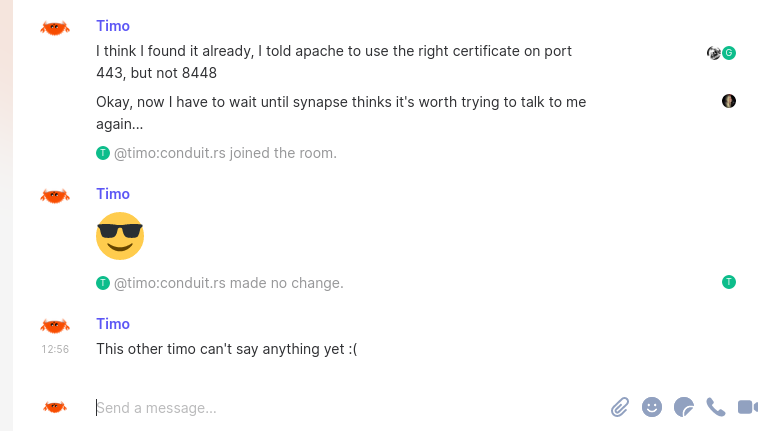
Task: Click the Timo name above 'This other timo' message
Action: [x=113, y=324]
